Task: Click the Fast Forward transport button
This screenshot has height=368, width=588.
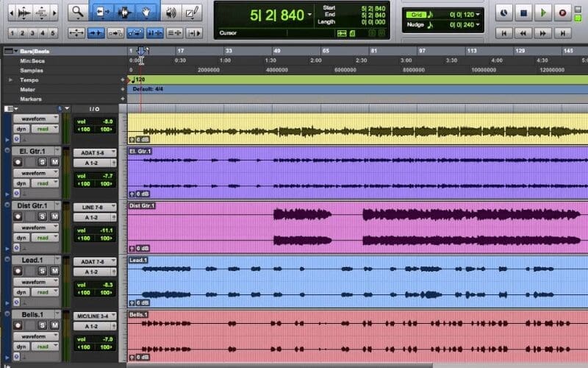Action: [x=543, y=33]
